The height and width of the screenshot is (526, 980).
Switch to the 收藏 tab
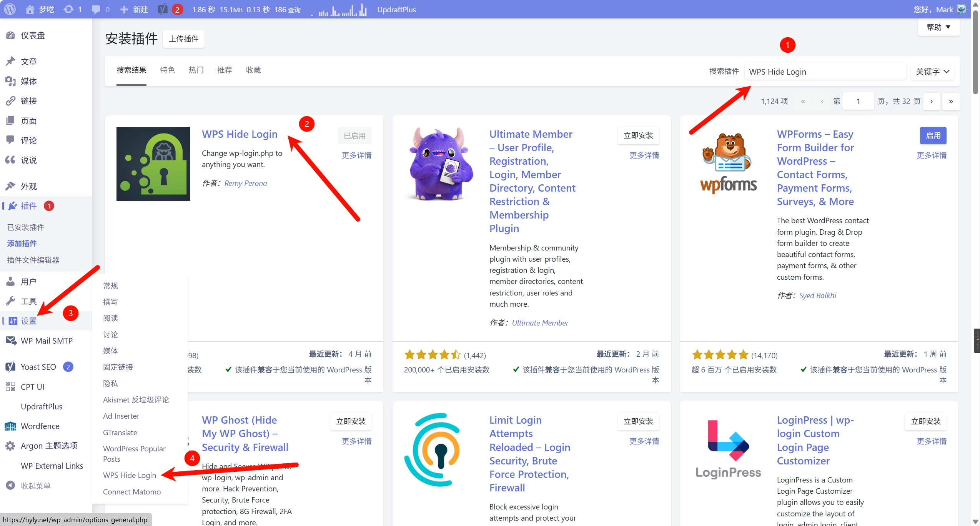[253, 70]
